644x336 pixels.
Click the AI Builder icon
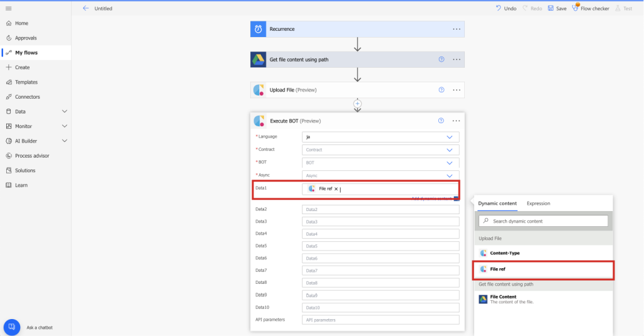[x=9, y=141]
